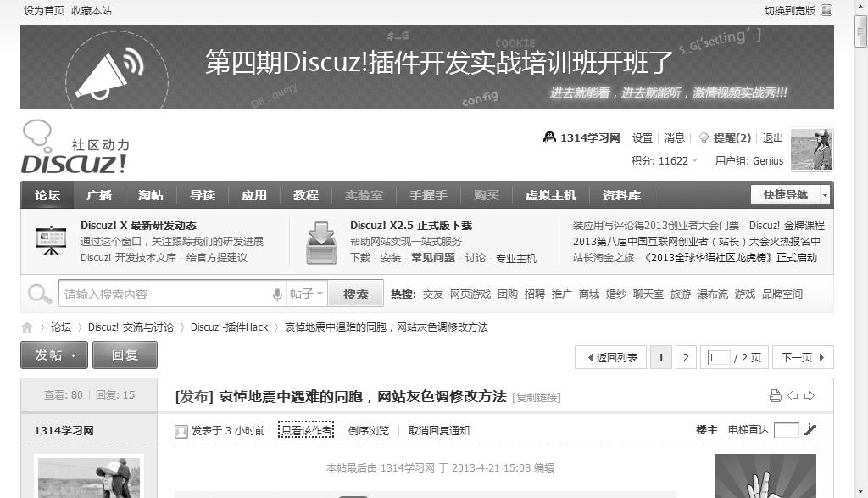
Task: Open the 淘帖 nav tab
Action: [x=151, y=195]
